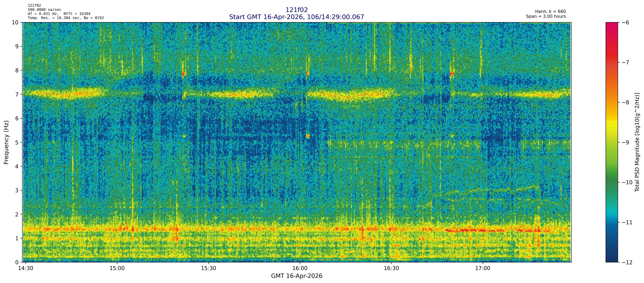Click the plot title '121f02'

[x=297, y=10]
